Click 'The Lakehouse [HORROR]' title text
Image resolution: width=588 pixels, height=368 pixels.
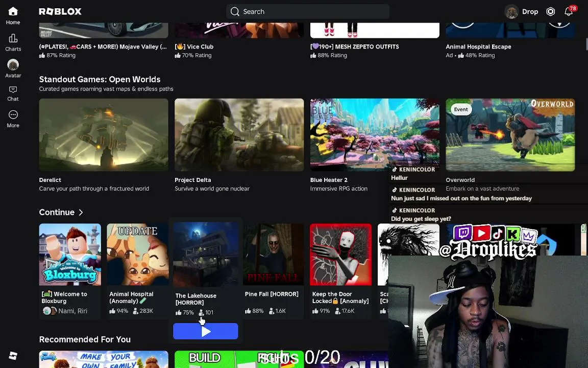pos(196,299)
